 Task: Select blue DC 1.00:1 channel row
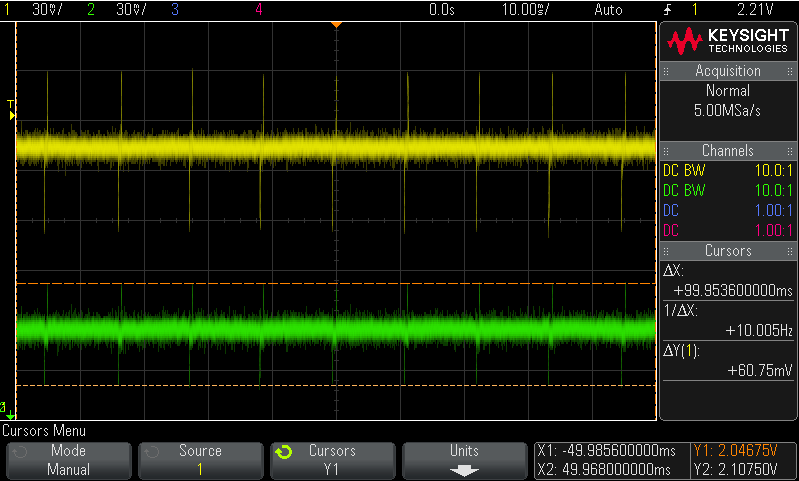(728, 210)
